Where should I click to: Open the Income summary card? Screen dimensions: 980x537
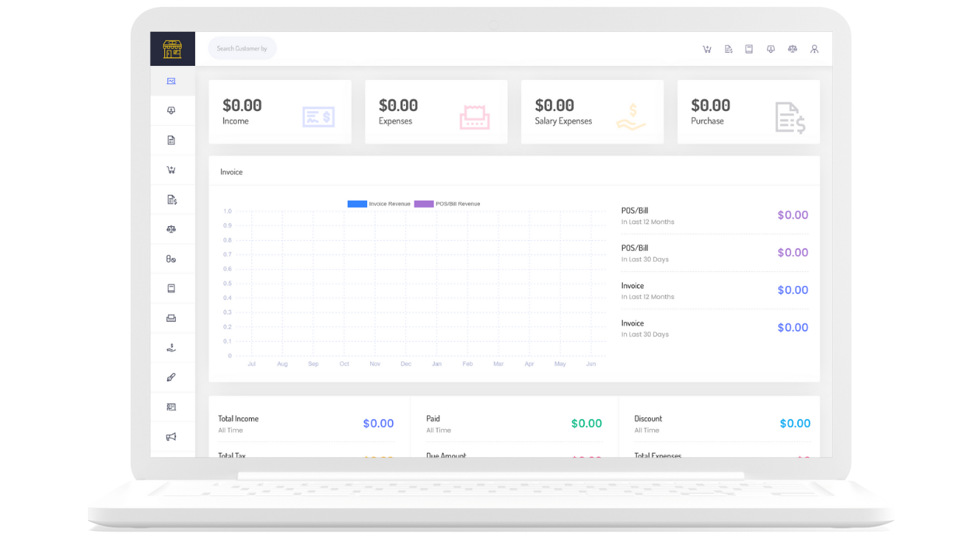click(280, 112)
